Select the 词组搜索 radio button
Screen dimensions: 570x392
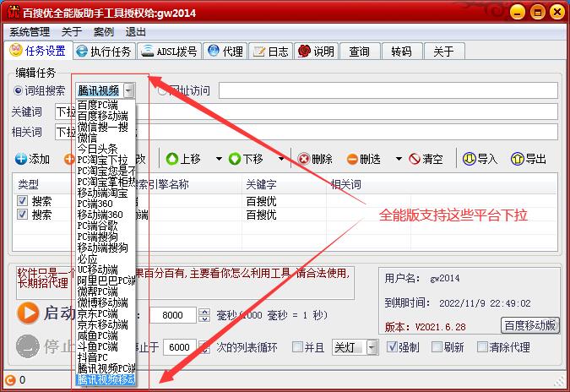[x=18, y=90]
